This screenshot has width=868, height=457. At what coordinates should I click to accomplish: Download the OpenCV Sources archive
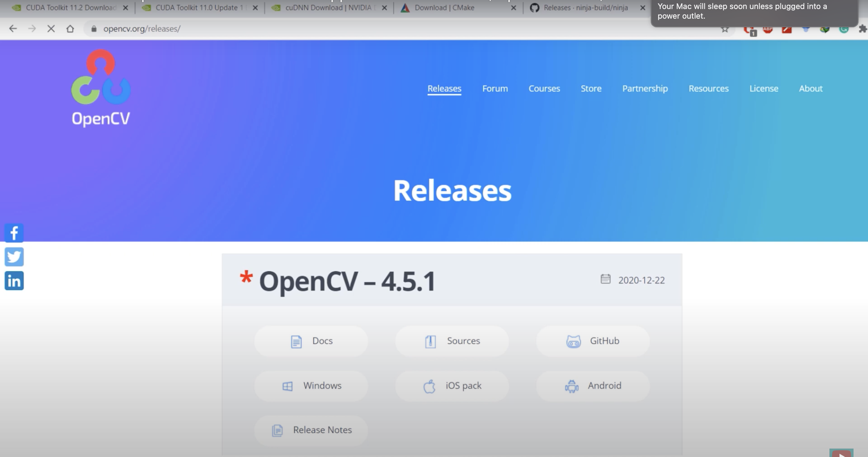(452, 341)
